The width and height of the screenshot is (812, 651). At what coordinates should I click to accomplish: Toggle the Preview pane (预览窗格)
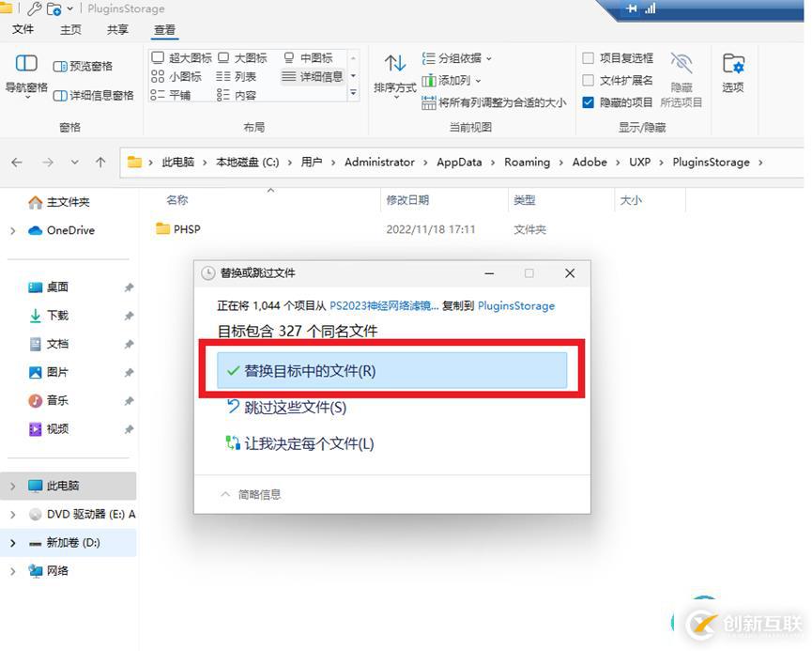click(x=83, y=66)
